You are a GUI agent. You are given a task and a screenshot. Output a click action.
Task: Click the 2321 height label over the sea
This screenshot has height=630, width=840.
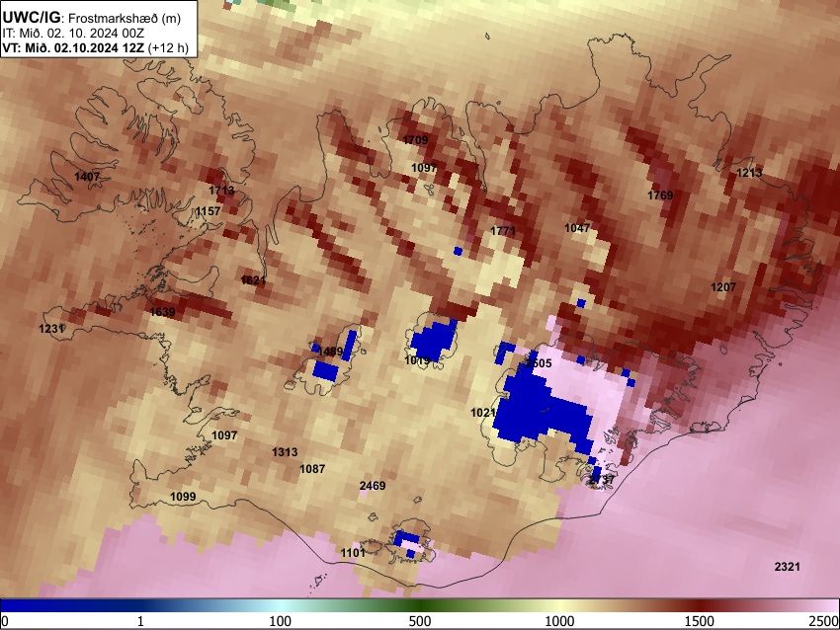[x=787, y=566]
